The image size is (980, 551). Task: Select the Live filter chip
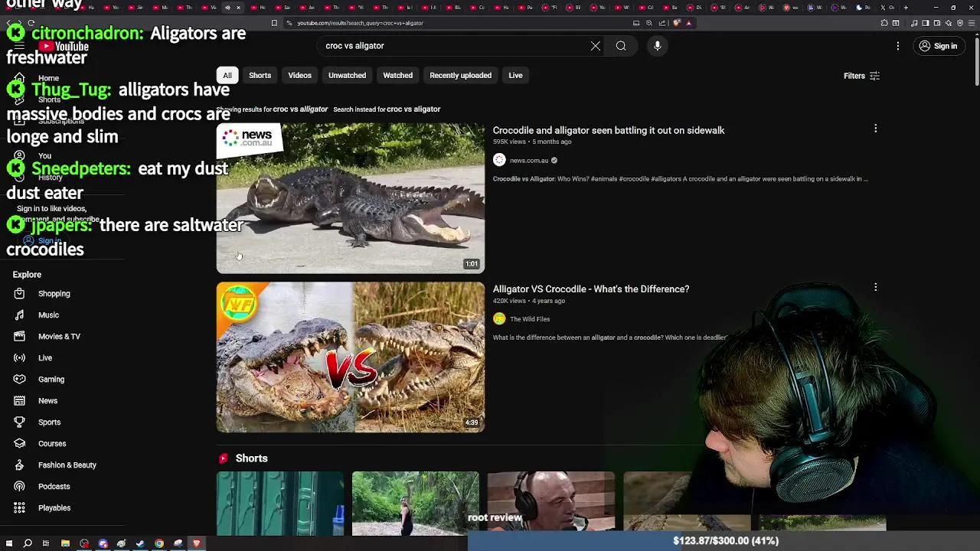tap(515, 75)
